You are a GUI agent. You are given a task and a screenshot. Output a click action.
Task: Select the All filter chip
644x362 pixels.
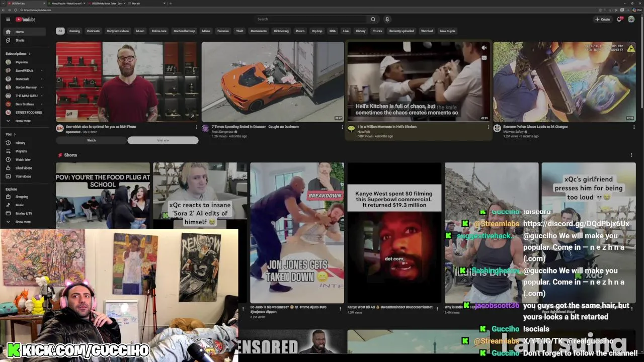pos(60,31)
